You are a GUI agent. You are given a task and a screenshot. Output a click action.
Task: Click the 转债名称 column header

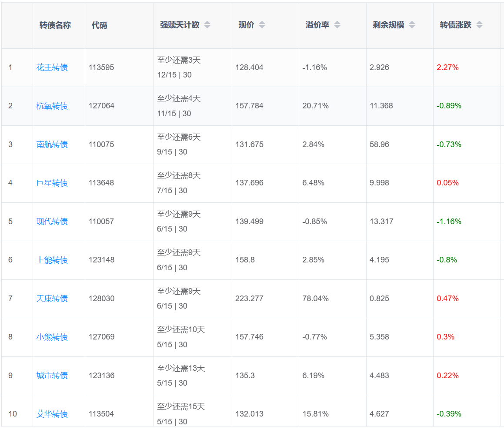pos(55,25)
